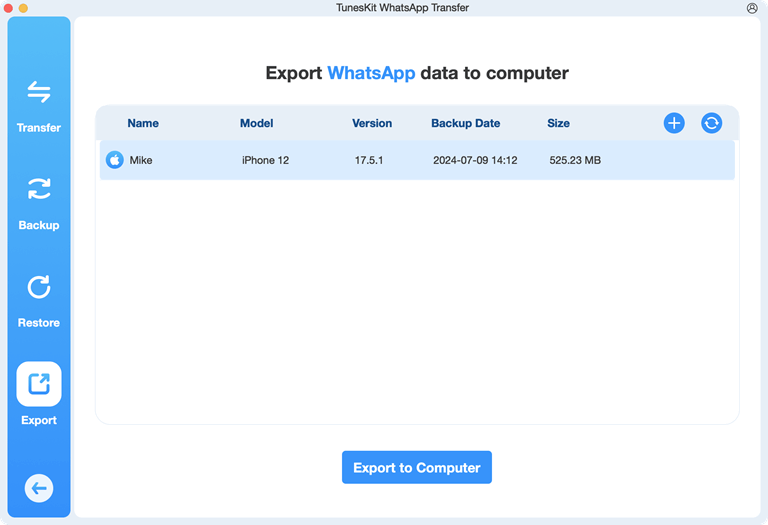Image resolution: width=768 pixels, height=525 pixels.
Task: Click the Export sidebar label
Action: [39, 420]
